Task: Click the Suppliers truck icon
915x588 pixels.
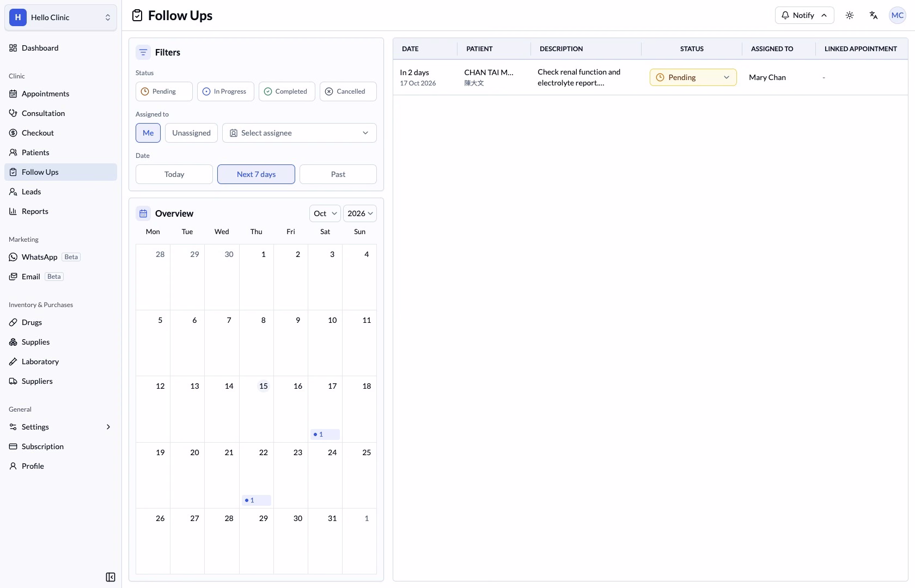Action: pos(13,381)
